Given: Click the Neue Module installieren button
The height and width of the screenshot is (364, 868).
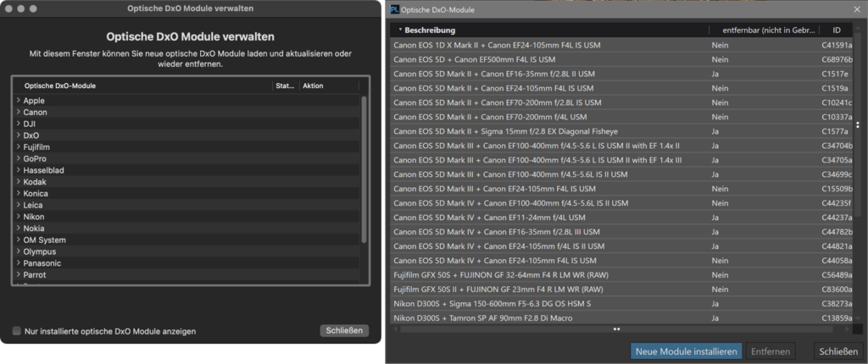Looking at the screenshot, I should pyautogui.click(x=686, y=351).
